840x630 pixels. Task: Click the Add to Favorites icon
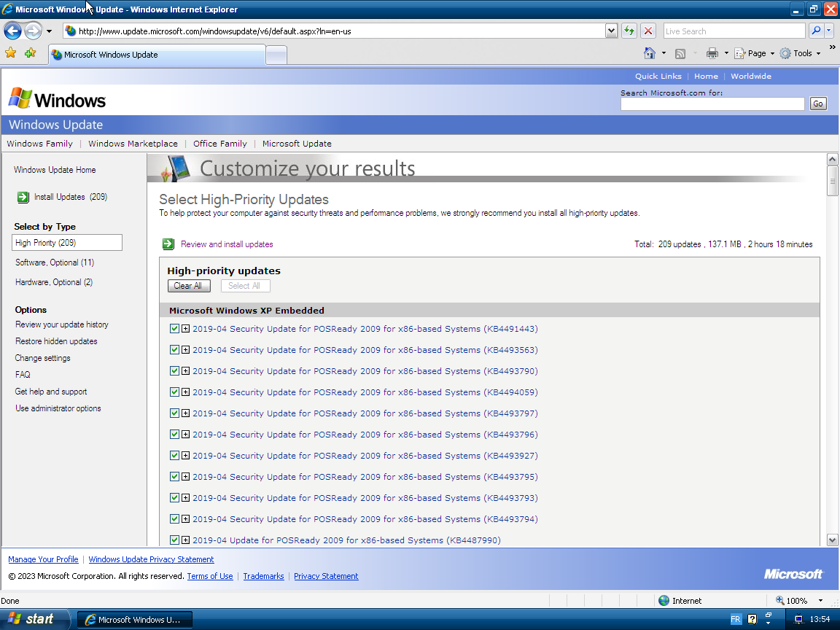click(x=30, y=53)
